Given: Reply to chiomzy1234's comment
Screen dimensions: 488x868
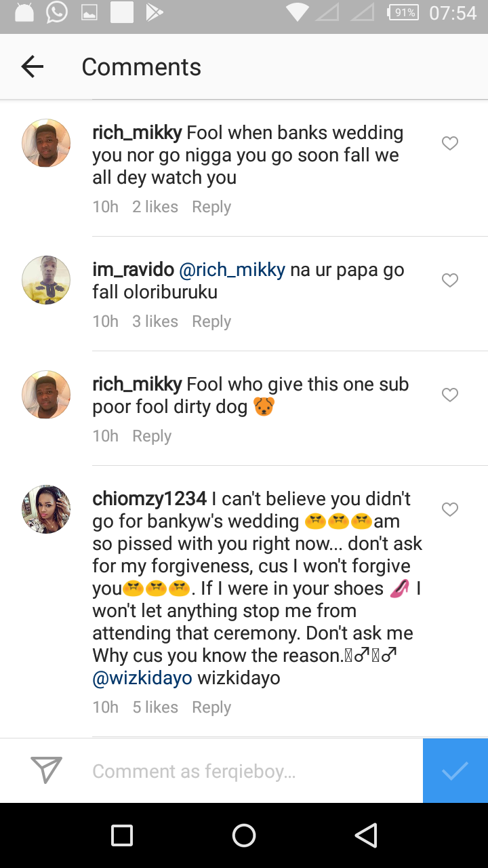Looking at the screenshot, I should click(211, 707).
